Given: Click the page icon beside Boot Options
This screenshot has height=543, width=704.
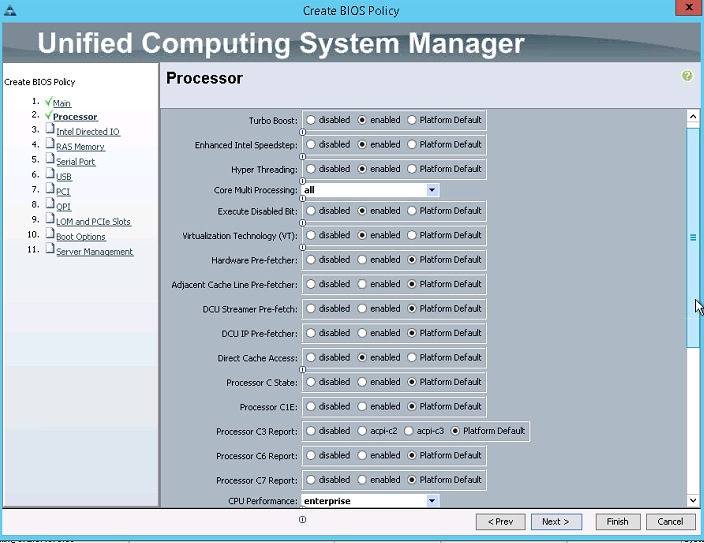Looking at the screenshot, I should click(x=50, y=234).
